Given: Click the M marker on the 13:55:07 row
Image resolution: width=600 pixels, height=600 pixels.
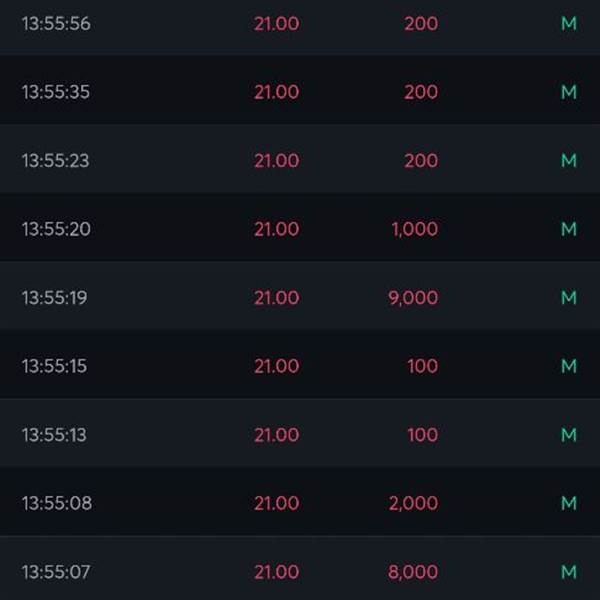Looking at the screenshot, I should (569, 572).
